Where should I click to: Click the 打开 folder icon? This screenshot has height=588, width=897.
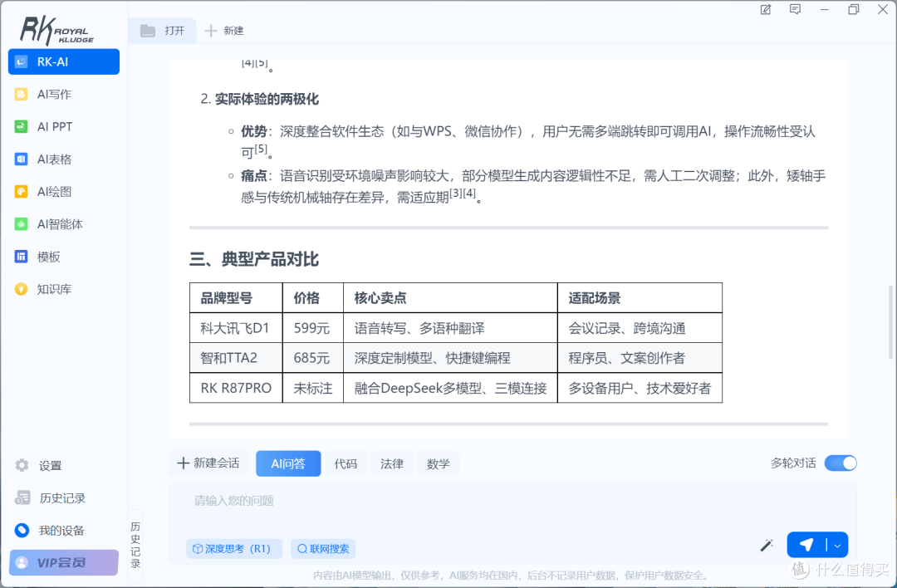click(x=148, y=31)
